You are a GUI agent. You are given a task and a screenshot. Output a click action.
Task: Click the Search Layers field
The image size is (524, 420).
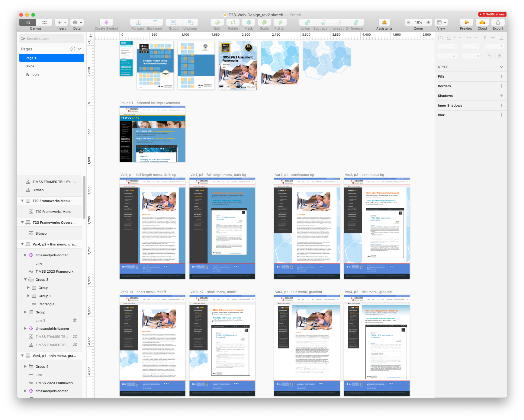click(x=52, y=39)
